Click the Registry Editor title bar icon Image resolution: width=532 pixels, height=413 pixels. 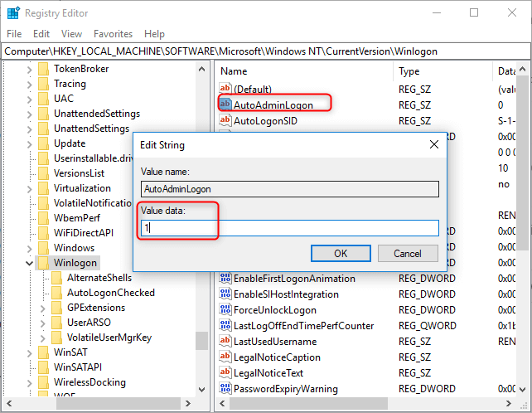point(12,12)
